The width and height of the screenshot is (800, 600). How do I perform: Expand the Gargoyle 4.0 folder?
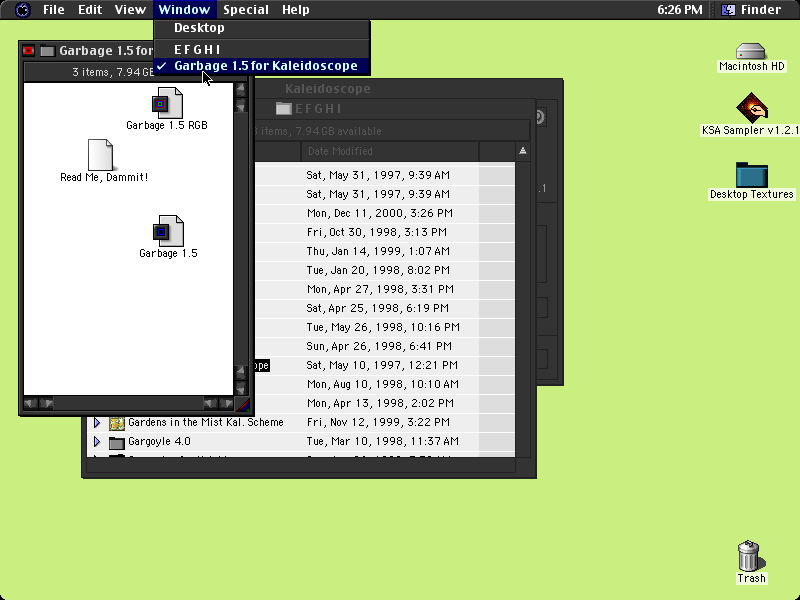tap(97, 441)
